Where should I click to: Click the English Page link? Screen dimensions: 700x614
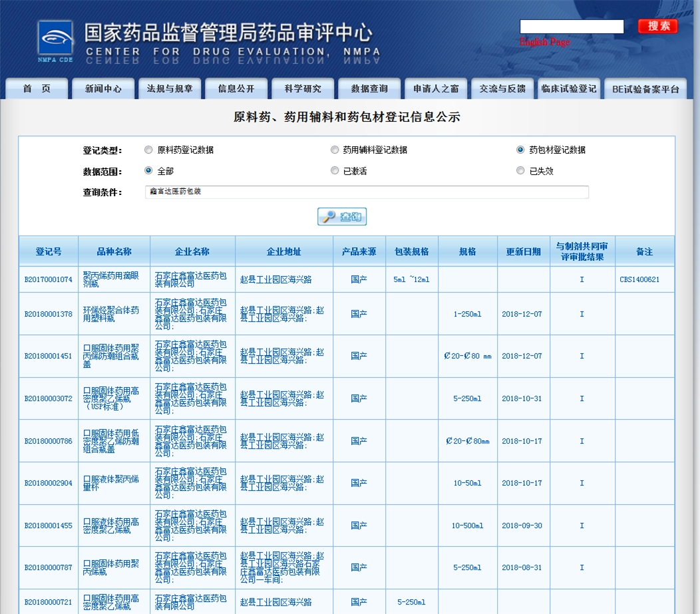(x=544, y=42)
